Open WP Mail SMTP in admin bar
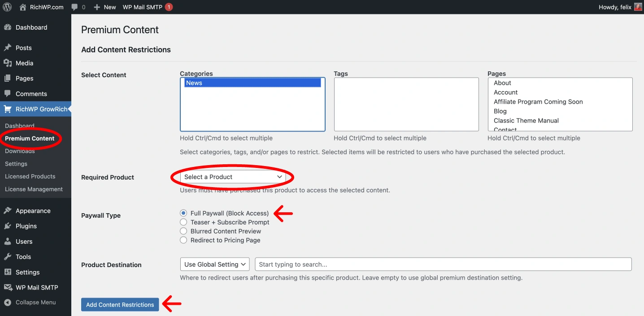The width and height of the screenshot is (644, 316). click(143, 7)
